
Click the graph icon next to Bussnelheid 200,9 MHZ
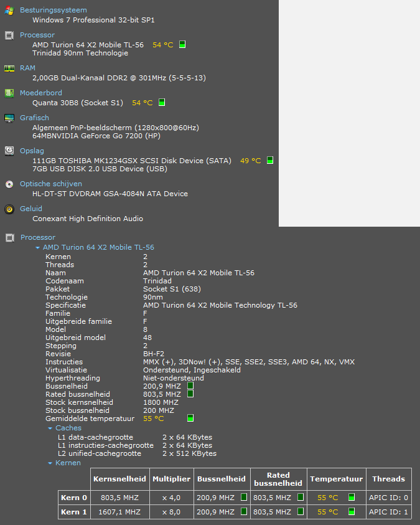(190, 385)
